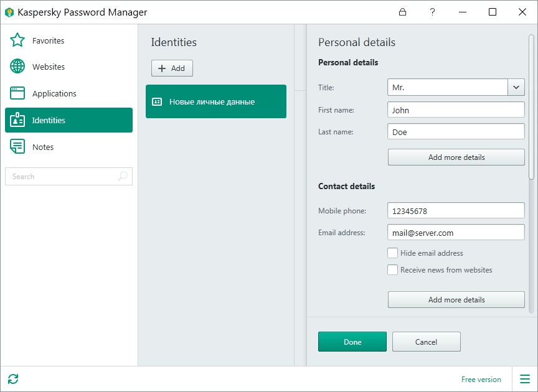Image resolution: width=538 pixels, height=392 pixels.
Task: Open the hamburger menu at bottom right
Action: (524, 379)
